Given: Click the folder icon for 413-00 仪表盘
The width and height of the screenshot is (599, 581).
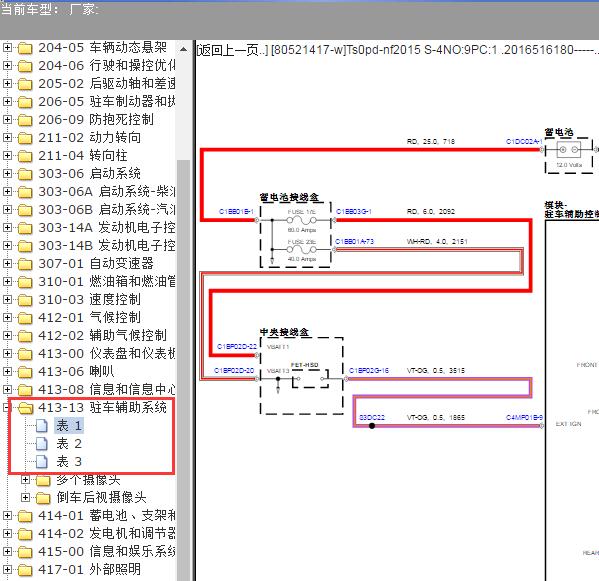Looking at the screenshot, I should pos(25,354).
